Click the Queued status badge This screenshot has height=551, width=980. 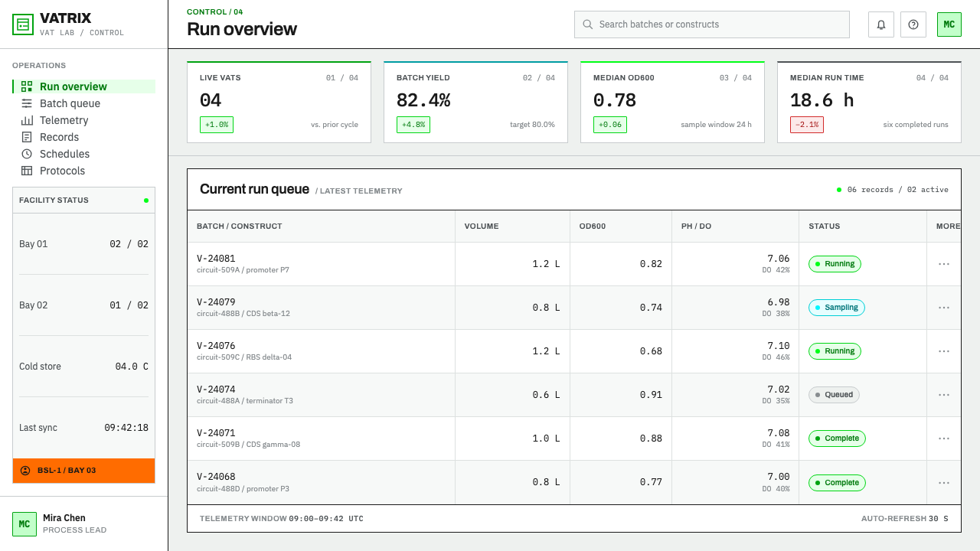pyautogui.click(x=834, y=395)
